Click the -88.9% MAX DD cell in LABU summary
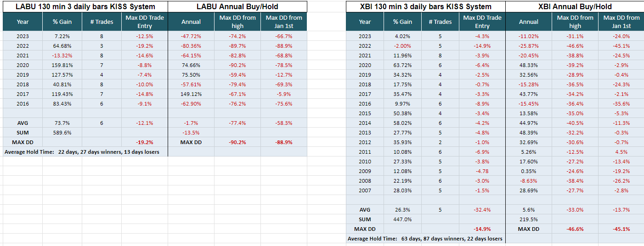The height and width of the screenshot is (246, 644). click(x=283, y=142)
